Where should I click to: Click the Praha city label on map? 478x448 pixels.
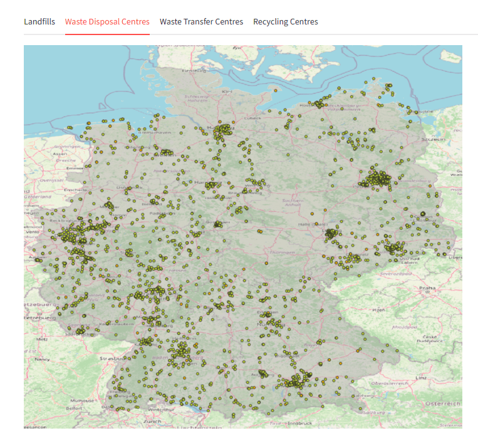pyautogui.click(x=427, y=288)
